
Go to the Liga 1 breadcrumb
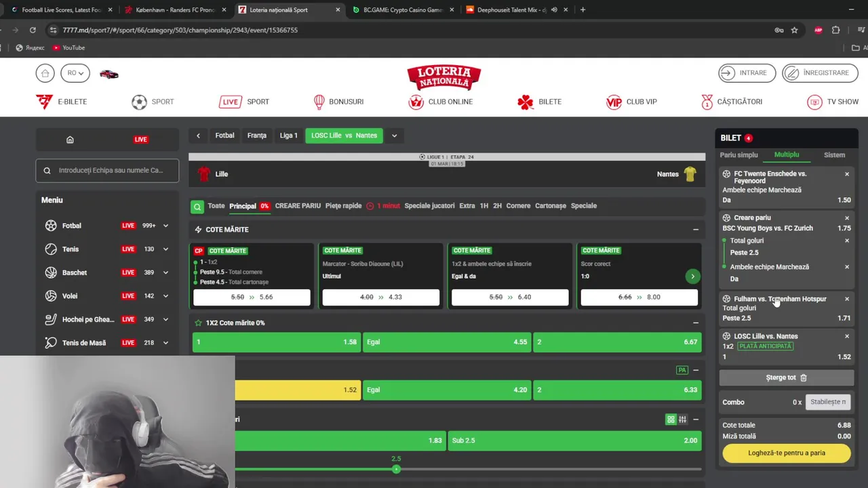289,136
